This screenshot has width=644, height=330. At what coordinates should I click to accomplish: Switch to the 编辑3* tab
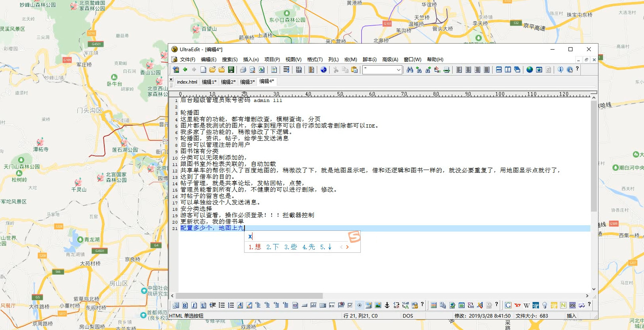click(x=247, y=82)
